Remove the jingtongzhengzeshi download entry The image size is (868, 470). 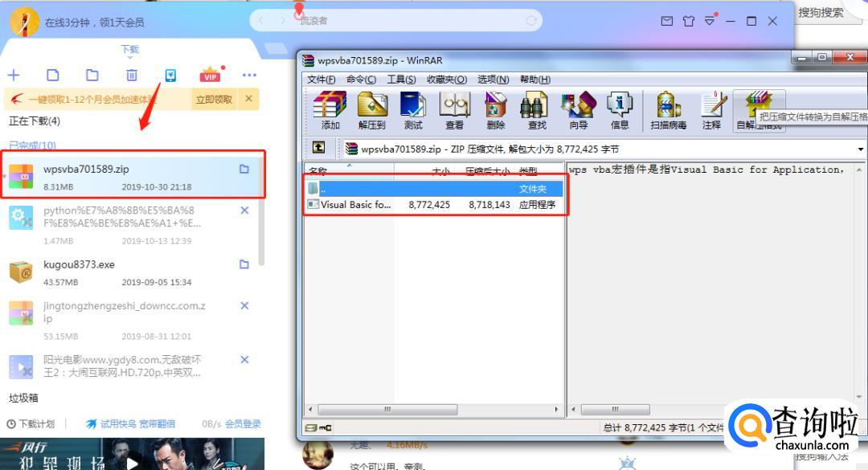(244, 305)
